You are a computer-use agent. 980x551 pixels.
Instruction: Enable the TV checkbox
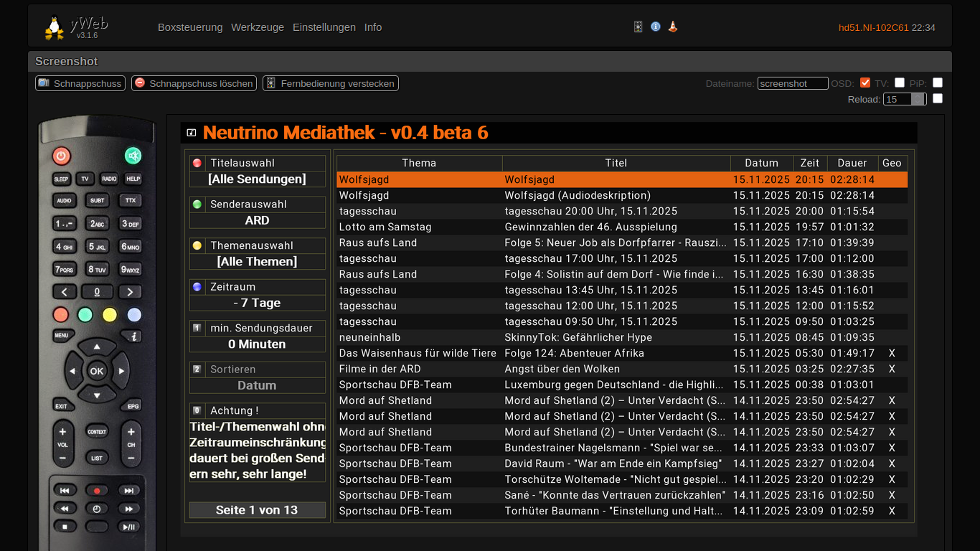[900, 83]
